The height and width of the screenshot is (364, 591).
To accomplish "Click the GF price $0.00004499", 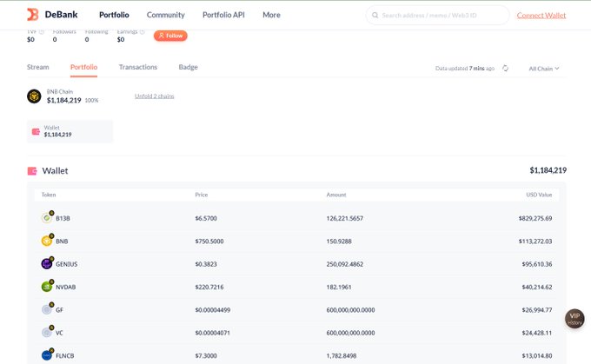I will click(x=213, y=310).
